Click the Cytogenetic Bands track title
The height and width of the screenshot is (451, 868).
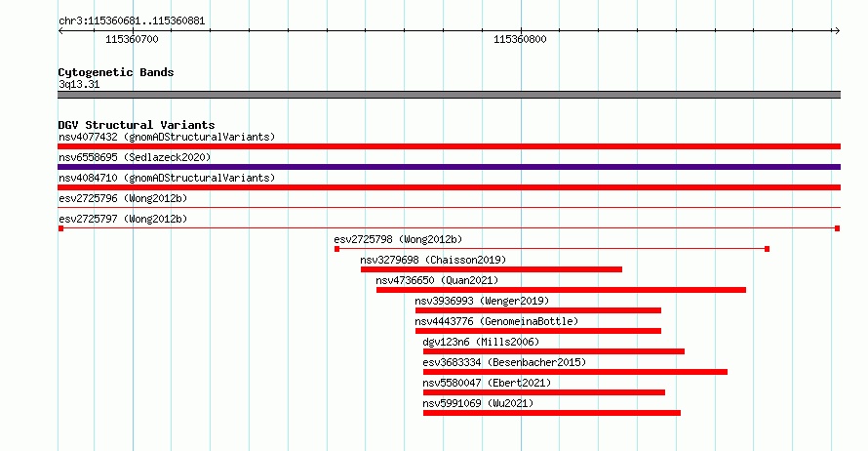tap(116, 72)
